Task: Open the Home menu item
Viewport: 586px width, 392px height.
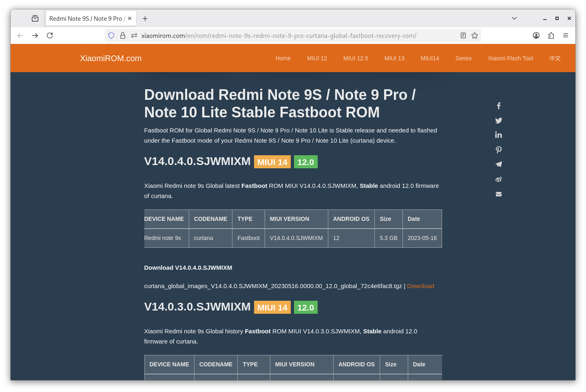Action: coord(283,58)
